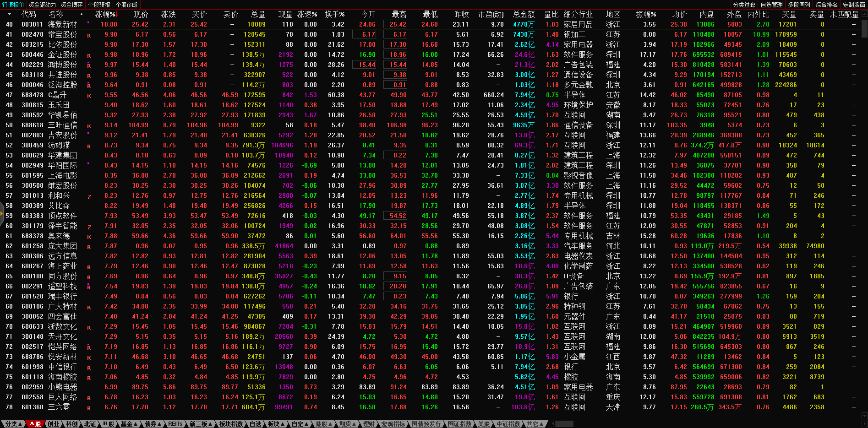Click the R marker beside 常宝股份
Viewport: 868px width, 428px height.
coord(89,35)
